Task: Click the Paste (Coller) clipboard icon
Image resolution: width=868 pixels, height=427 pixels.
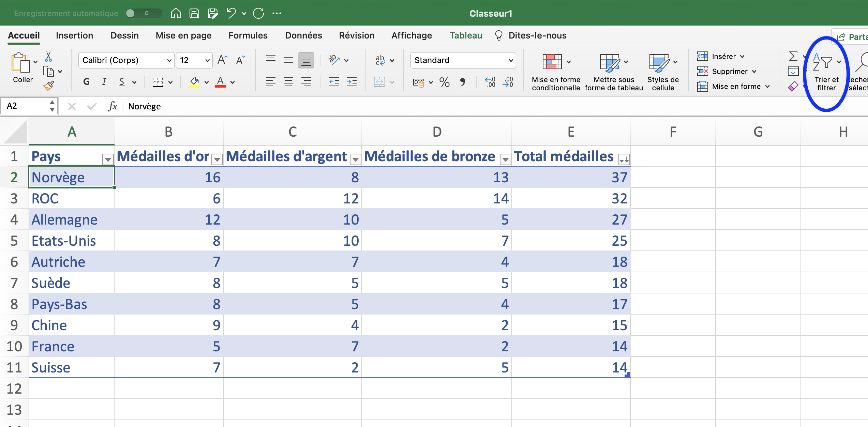Action: click(20, 63)
